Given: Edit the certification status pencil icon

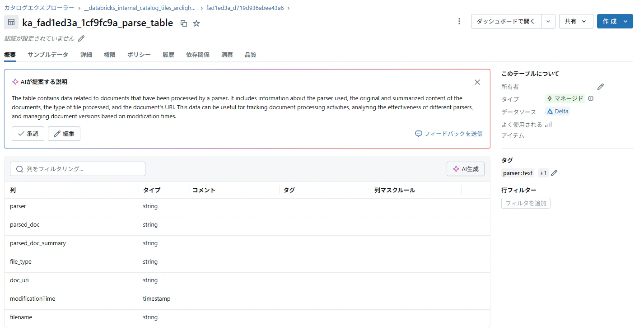Looking at the screenshot, I should (81, 38).
